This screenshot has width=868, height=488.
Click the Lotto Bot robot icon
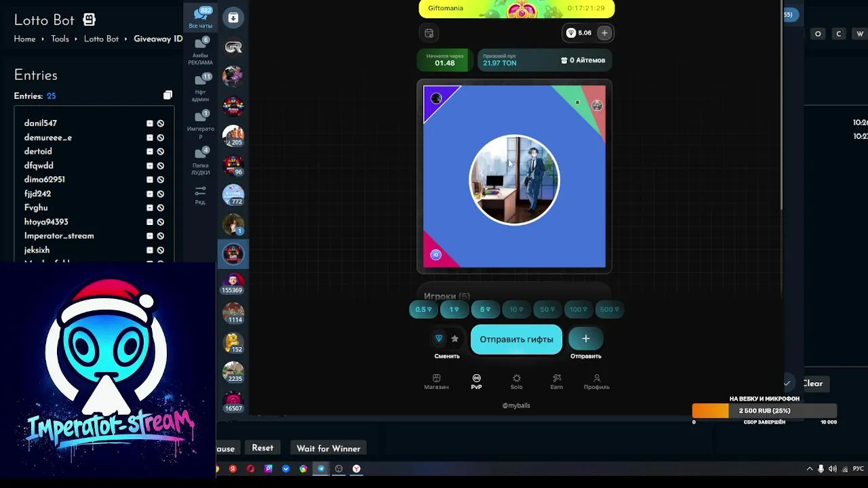(89, 19)
